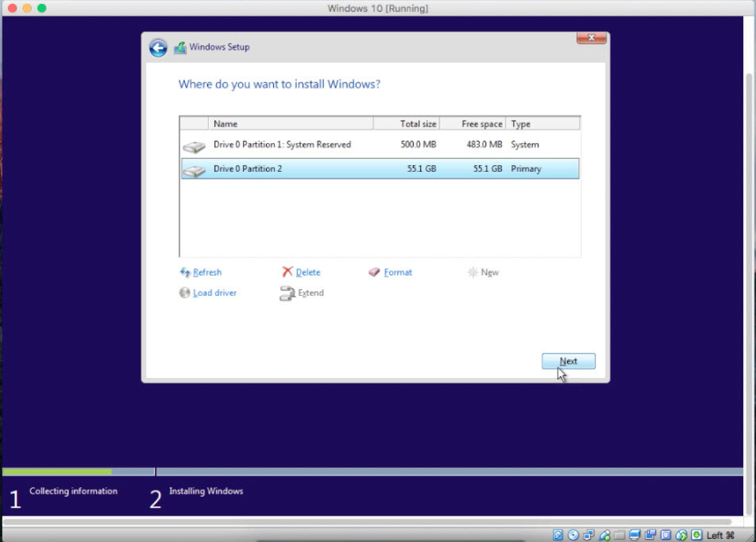Click the Format link
756x542 pixels.
click(x=398, y=273)
